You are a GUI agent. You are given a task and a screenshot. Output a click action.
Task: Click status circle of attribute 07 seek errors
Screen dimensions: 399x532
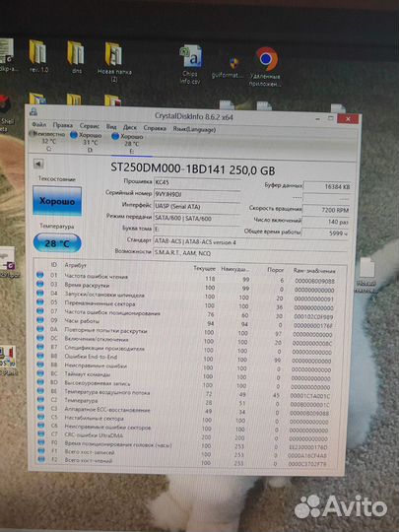click(40, 310)
